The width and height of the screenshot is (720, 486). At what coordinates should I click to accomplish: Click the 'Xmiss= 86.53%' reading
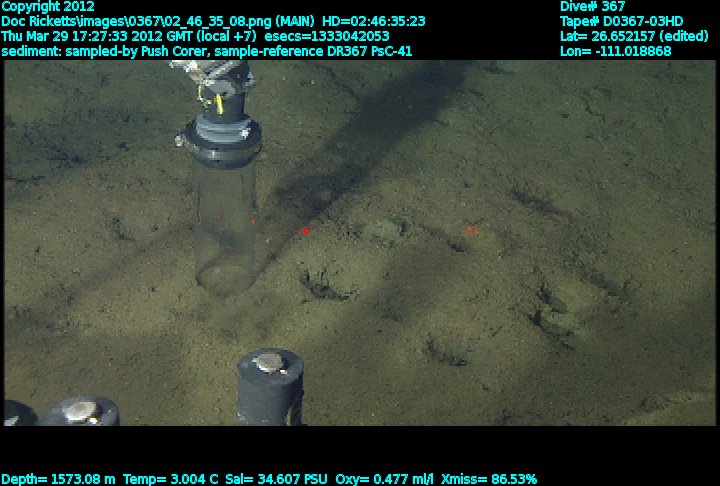point(489,479)
